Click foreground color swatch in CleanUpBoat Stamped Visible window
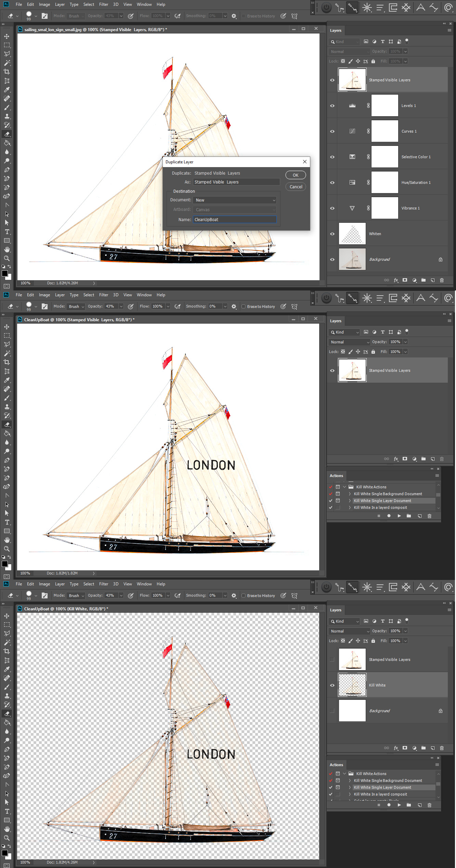The height and width of the screenshot is (868, 456). [5, 564]
